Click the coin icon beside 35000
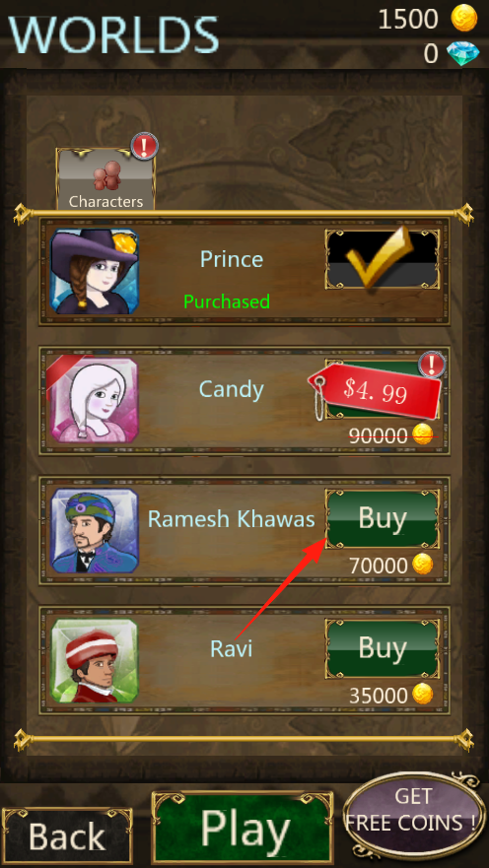Image resolution: width=489 pixels, height=868 pixels. [423, 694]
